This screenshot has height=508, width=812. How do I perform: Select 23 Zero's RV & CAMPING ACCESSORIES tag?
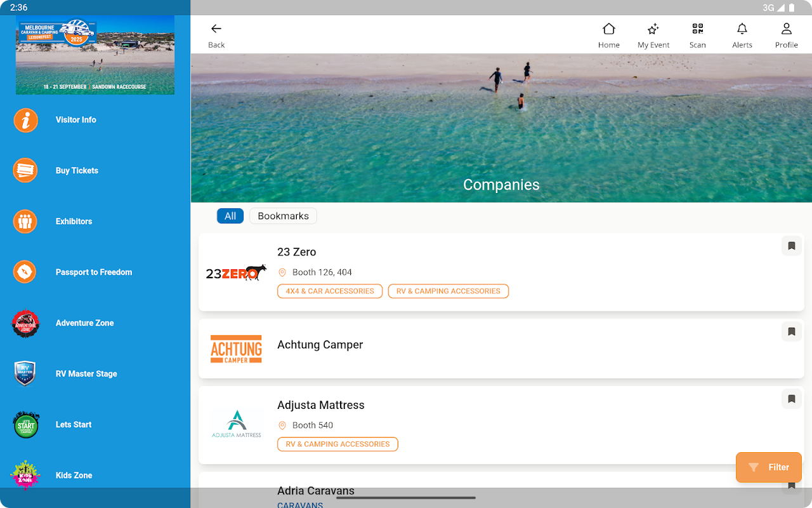(x=449, y=291)
